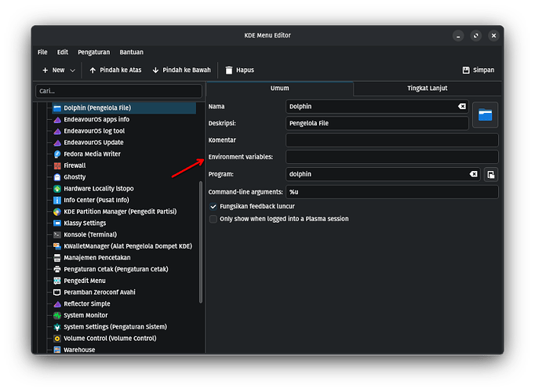Click the Pengedit Menu icon

[57, 281]
